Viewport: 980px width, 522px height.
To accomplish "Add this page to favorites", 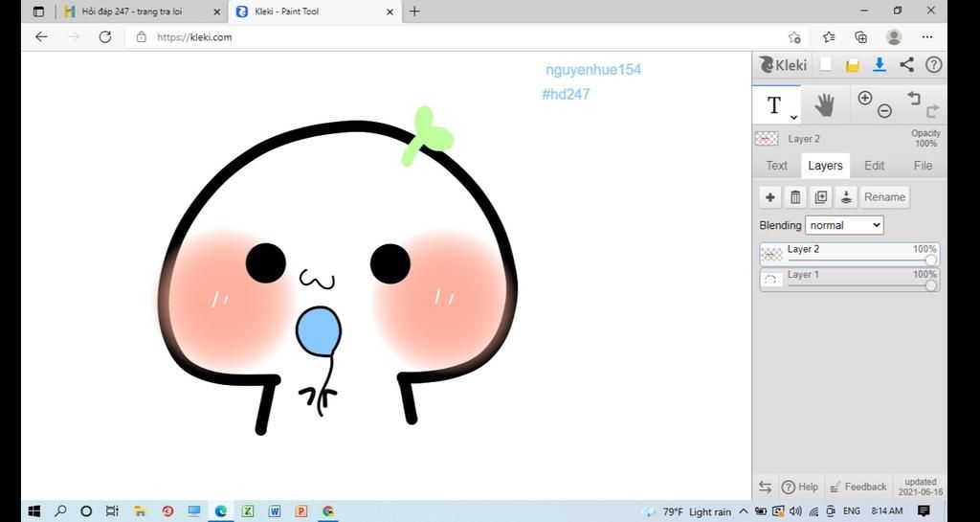I will point(794,37).
